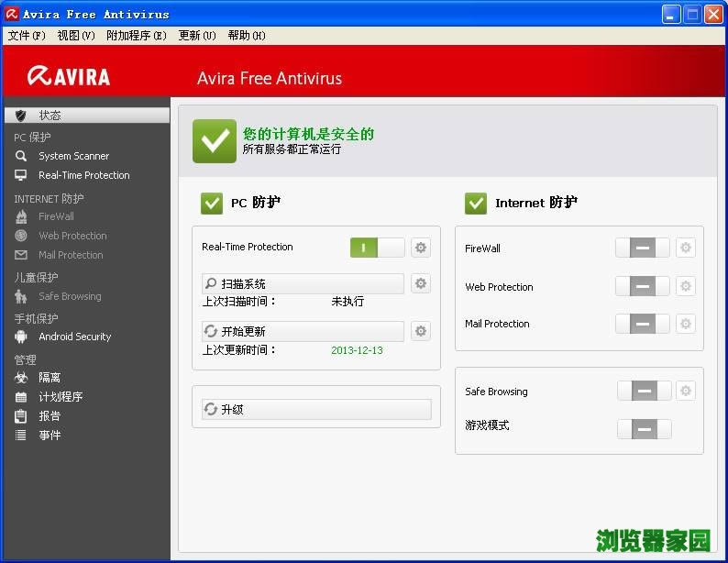This screenshot has height=563, width=728.
Task: Click the 2013-12-13 last update date
Action: point(357,350)
